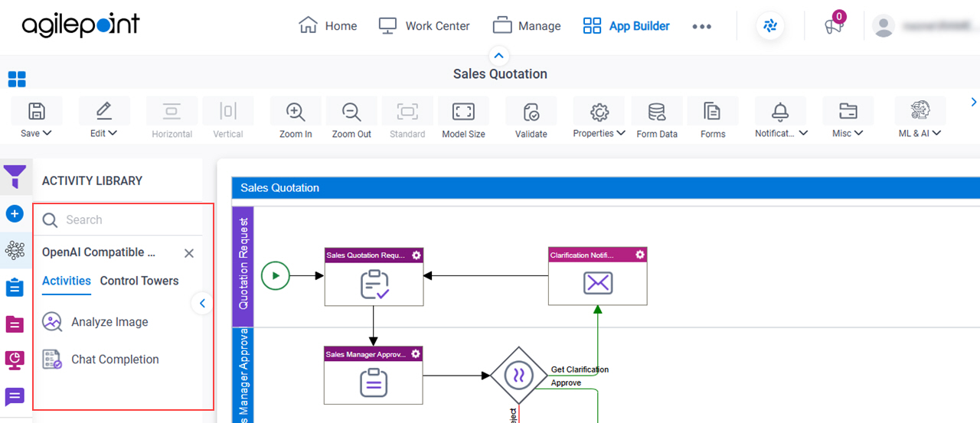Click the decision diamond gateway shape
980x423 pixels.
pos(518,376)
